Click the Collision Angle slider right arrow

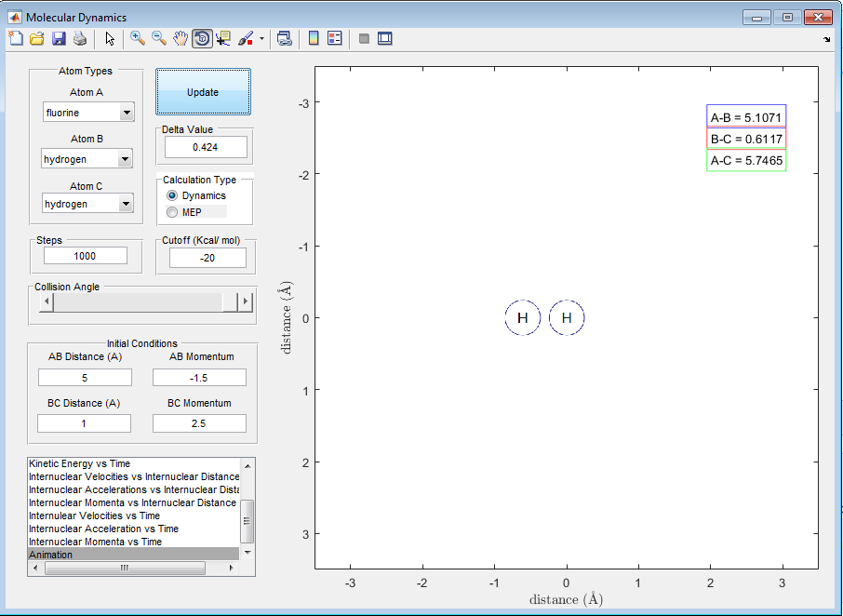(246, 301)
